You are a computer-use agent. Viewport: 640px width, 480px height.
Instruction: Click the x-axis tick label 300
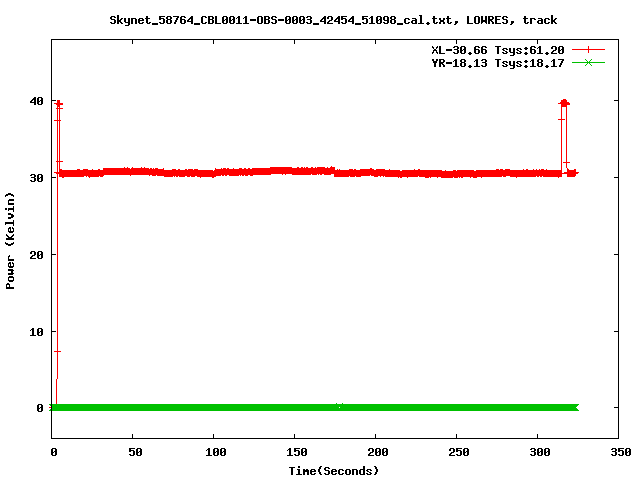[540, 452]
